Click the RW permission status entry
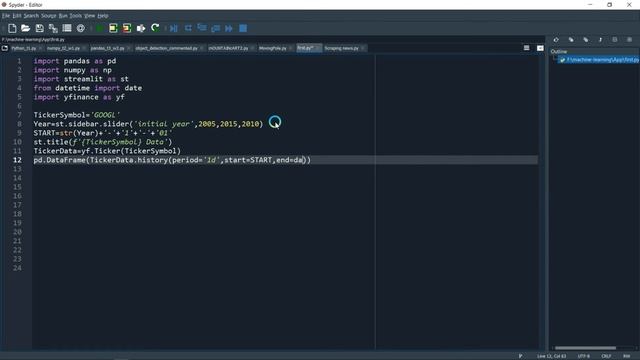This screenshot has width=640, height=360. pos(627,356)
